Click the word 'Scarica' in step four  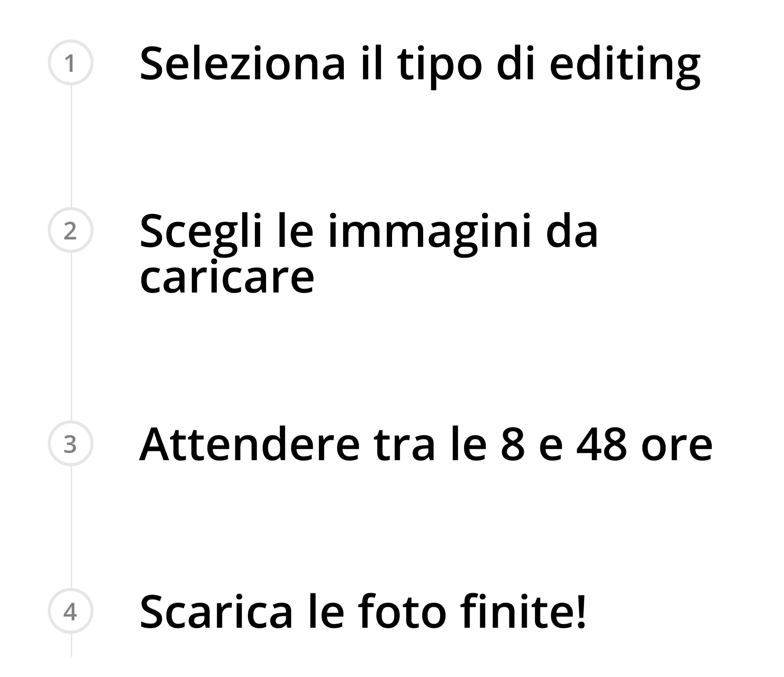coord(216,611)
